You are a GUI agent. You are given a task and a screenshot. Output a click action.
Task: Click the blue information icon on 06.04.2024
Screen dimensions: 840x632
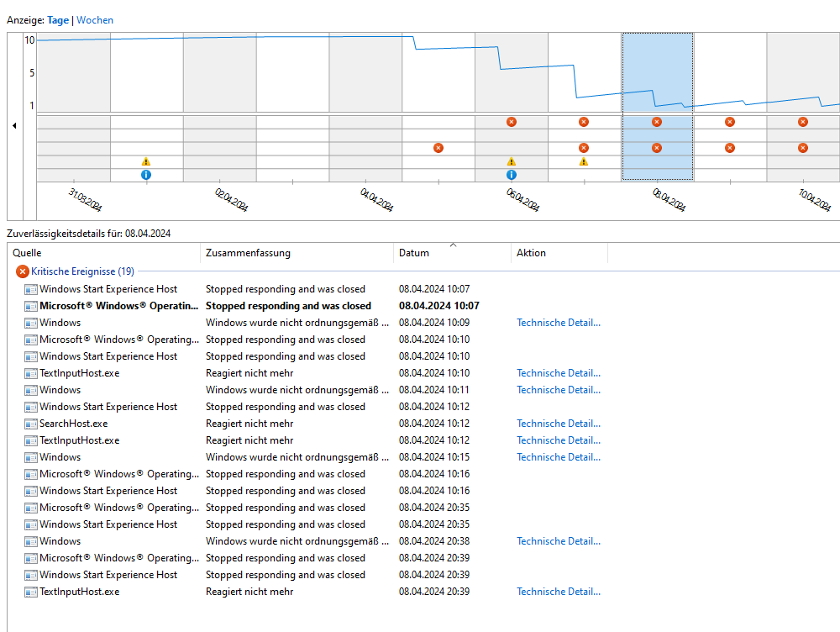pos(511,175)
